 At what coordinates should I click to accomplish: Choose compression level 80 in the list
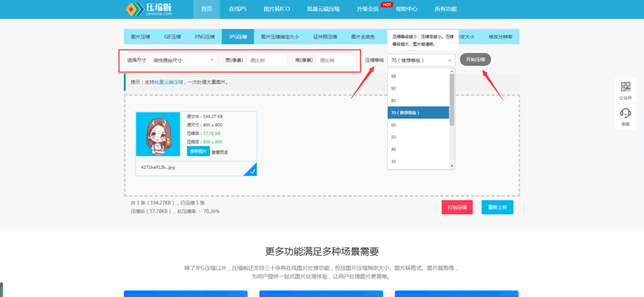(x=418, y=101)
